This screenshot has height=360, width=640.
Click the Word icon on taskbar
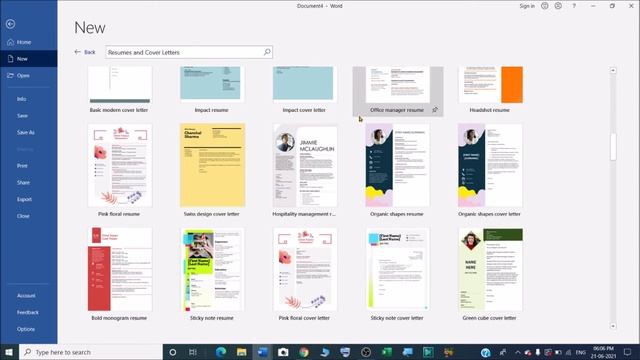click(262, 352)
